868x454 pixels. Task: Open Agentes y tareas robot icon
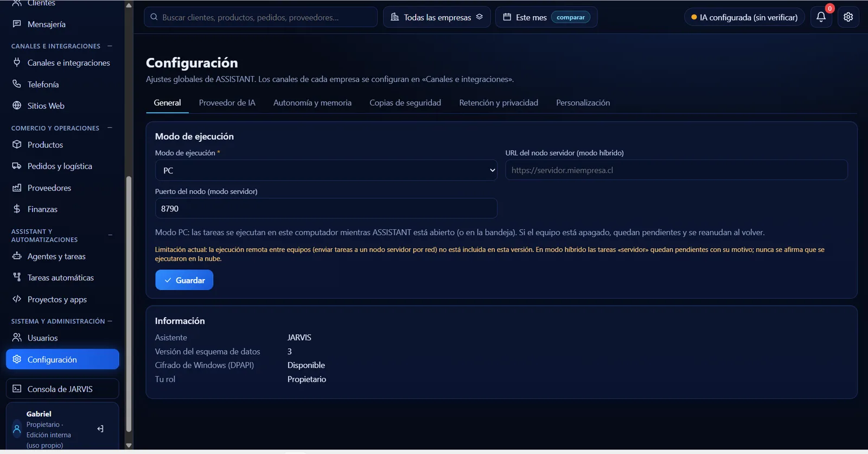click(x=17, y=256)
